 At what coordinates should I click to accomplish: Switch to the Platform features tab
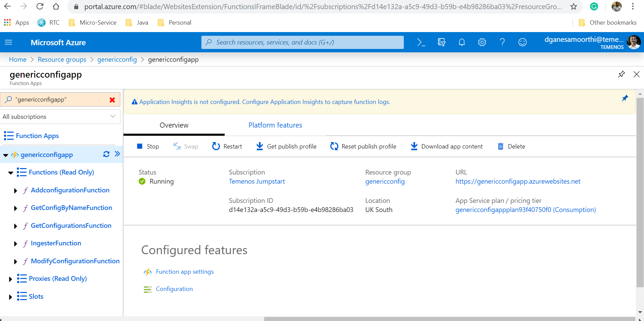pyautogui.click(x=275, y=125)
